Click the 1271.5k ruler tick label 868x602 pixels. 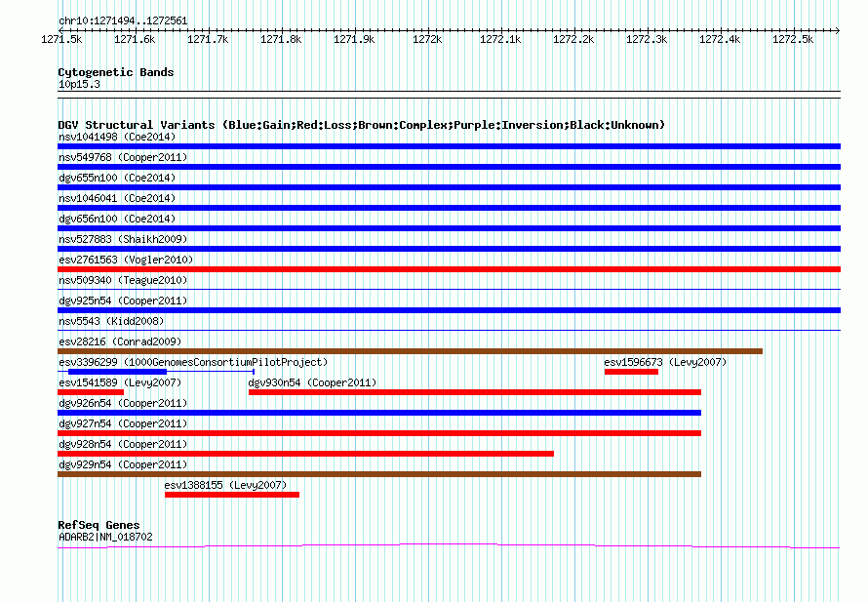point(61,39)
